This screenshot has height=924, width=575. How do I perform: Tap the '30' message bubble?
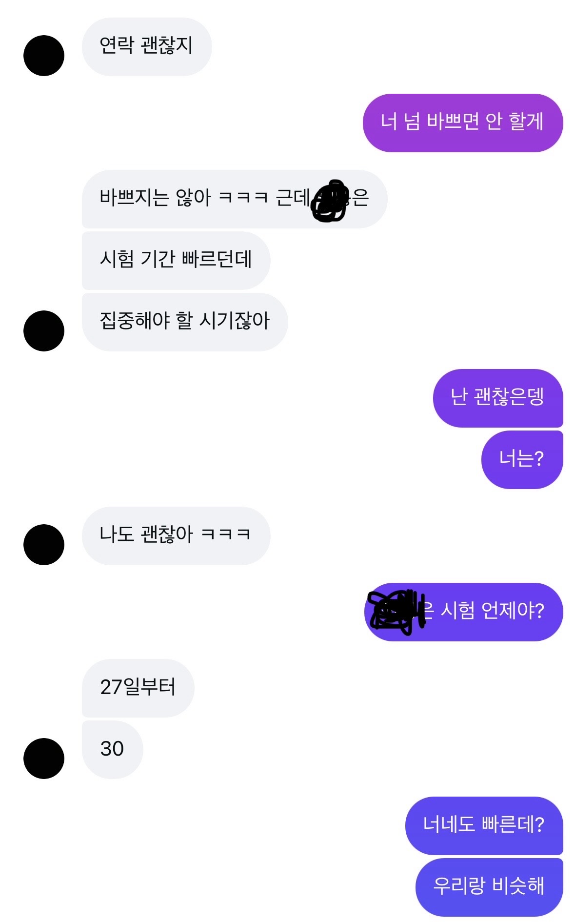113,750
